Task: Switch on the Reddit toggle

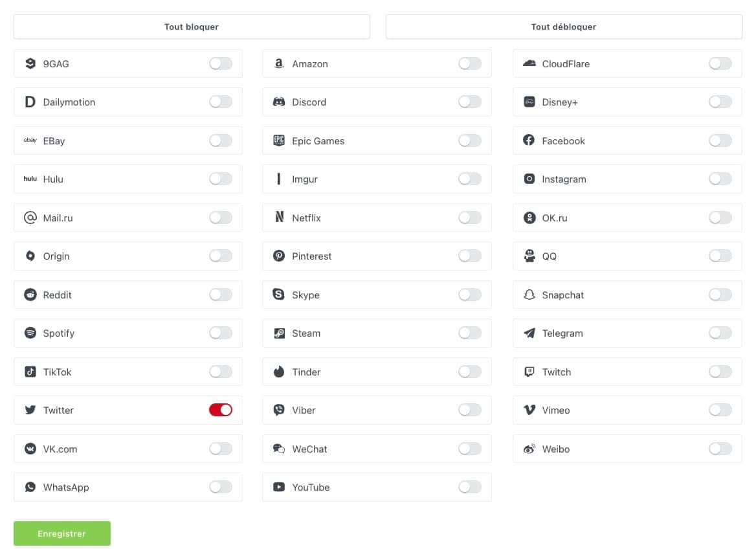Action: 221,295
